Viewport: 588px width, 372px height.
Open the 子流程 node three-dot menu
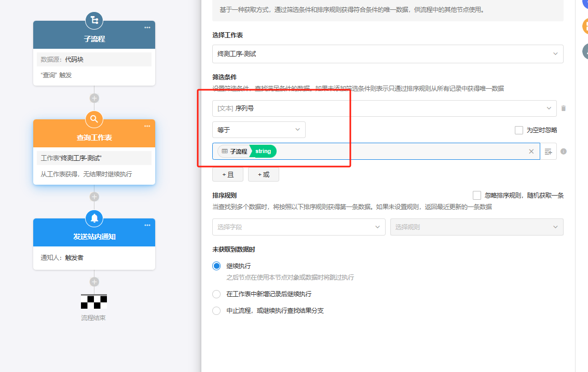click(x=147, y=27)
